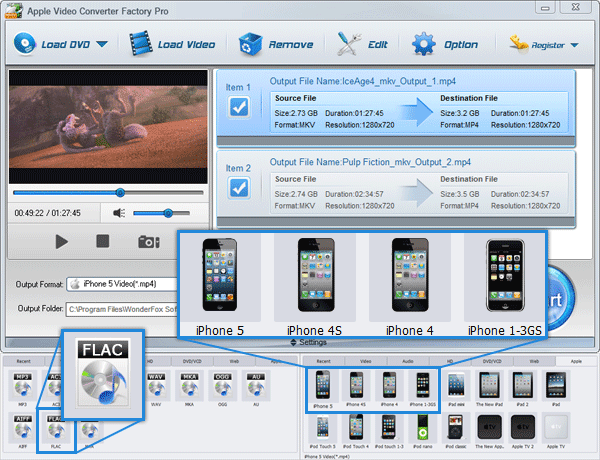Screen dimensions: 600x460
Task: Select the MKA audio format icon
Action: tap(189, 389)
